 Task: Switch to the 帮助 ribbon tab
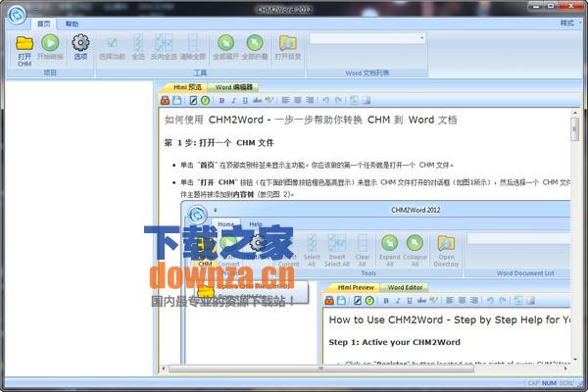pos(72,24)
